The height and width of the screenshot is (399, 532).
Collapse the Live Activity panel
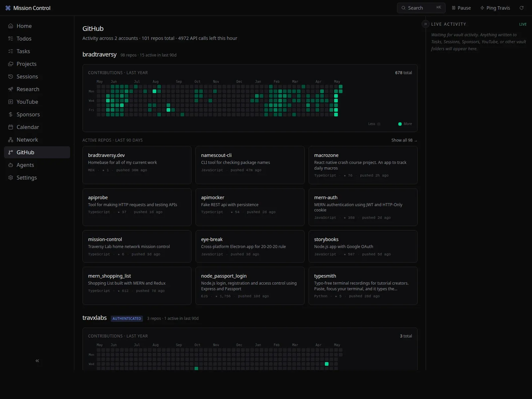pos(425,24)
